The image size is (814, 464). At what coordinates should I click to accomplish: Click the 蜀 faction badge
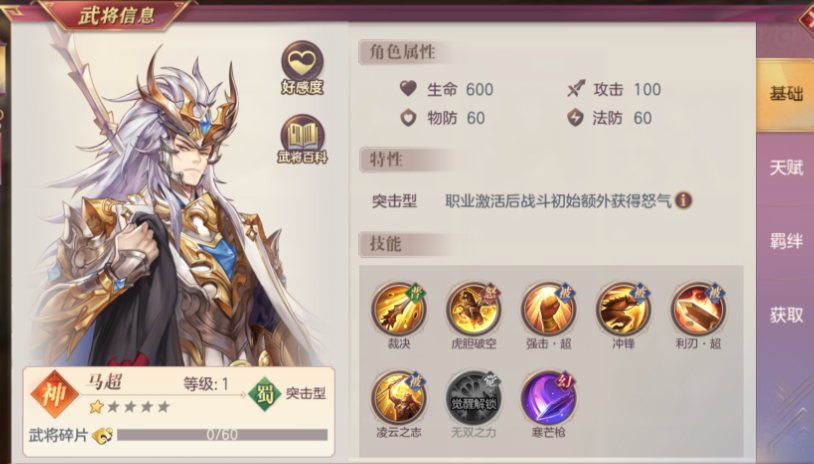265,394
